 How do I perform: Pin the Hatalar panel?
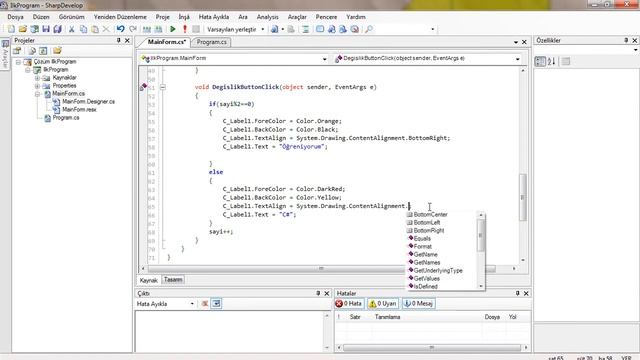(x=517, y=293)
